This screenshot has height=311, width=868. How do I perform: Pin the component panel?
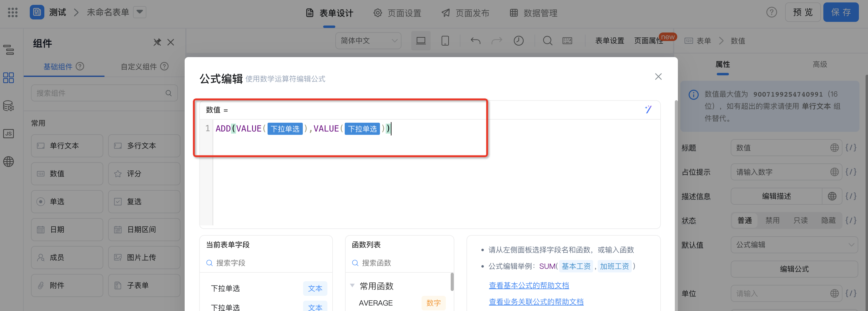157,43
